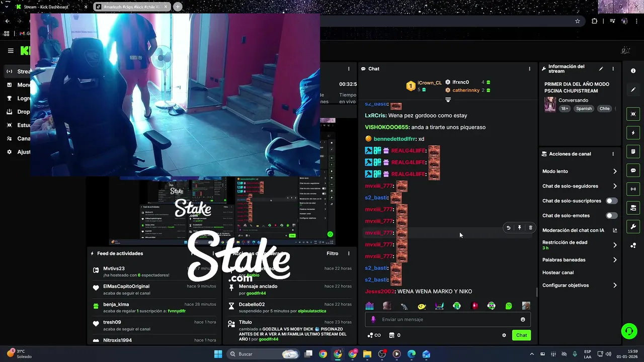Viewport: 644px width, 362px height.
Task: Collapse the chat leaderboard arrow
Action: (x=448, y=100)
